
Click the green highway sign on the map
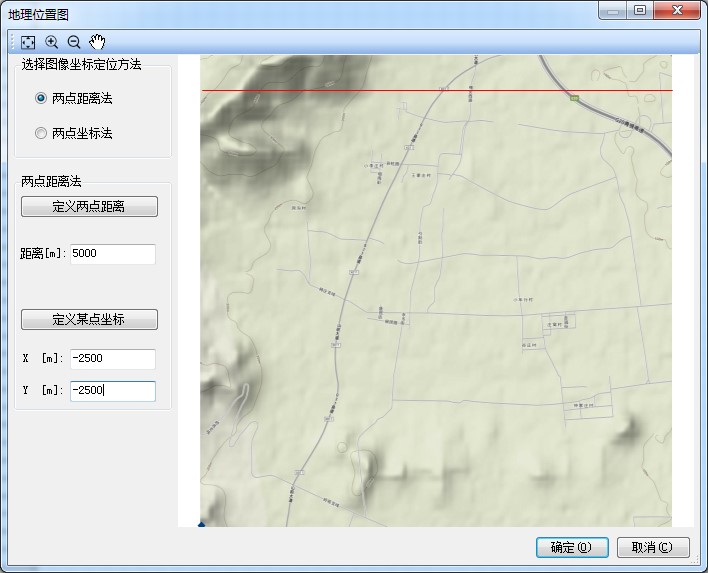pos(575,98)
